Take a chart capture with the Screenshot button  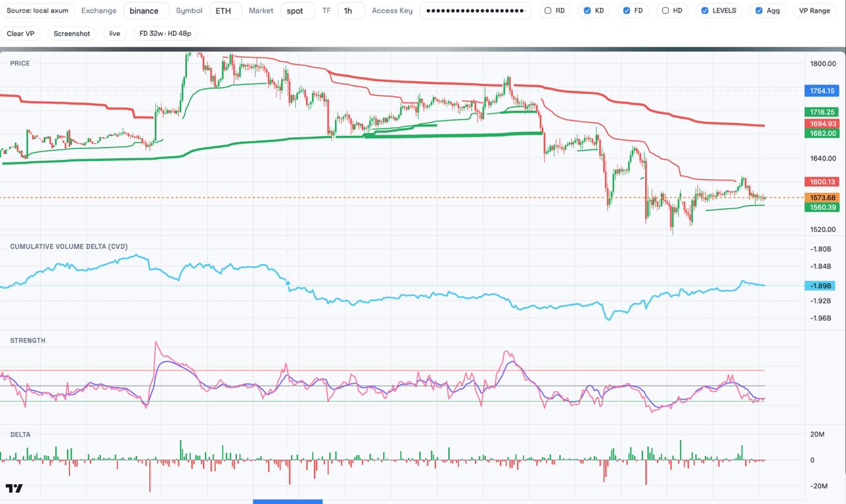pyautogui.click(x=72, y=33)
